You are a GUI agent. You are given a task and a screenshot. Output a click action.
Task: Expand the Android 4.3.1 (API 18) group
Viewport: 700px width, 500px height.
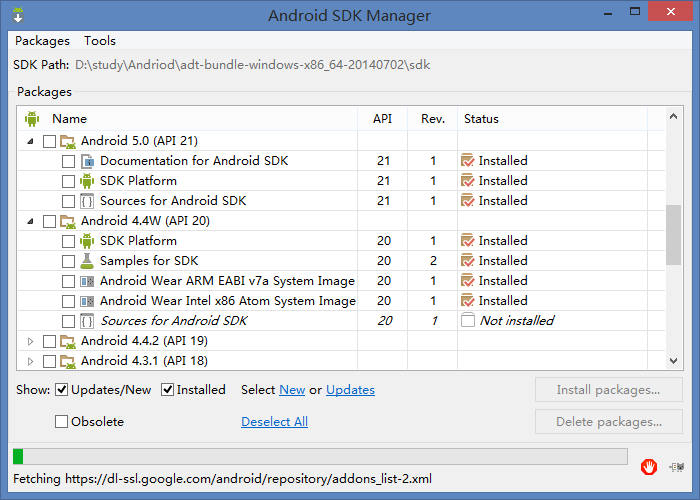30,362
